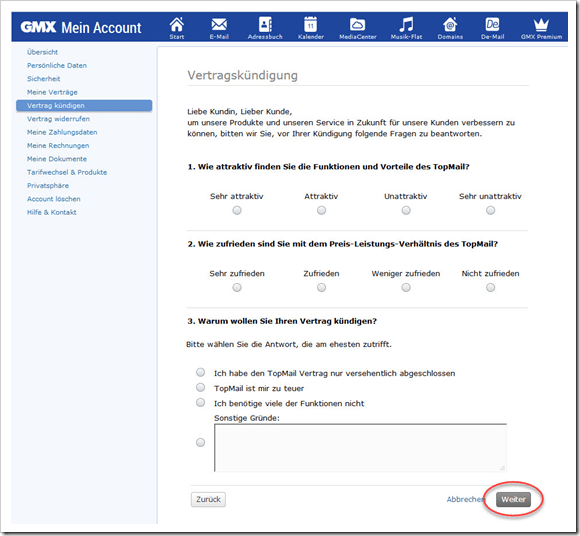This screenshot has height=536, width=580.
Task: Open Persönliche Daten in the sidebar
Action: coord(57,65)
